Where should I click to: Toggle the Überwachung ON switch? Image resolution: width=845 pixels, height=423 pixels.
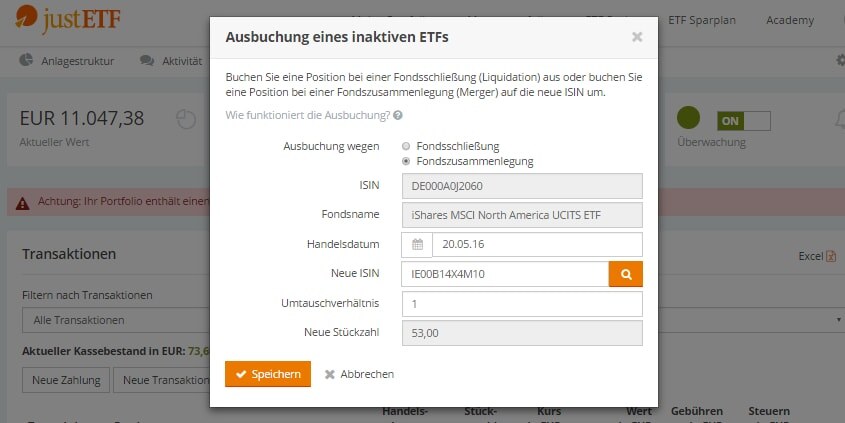pyautogui.click(x=743, y=120)
